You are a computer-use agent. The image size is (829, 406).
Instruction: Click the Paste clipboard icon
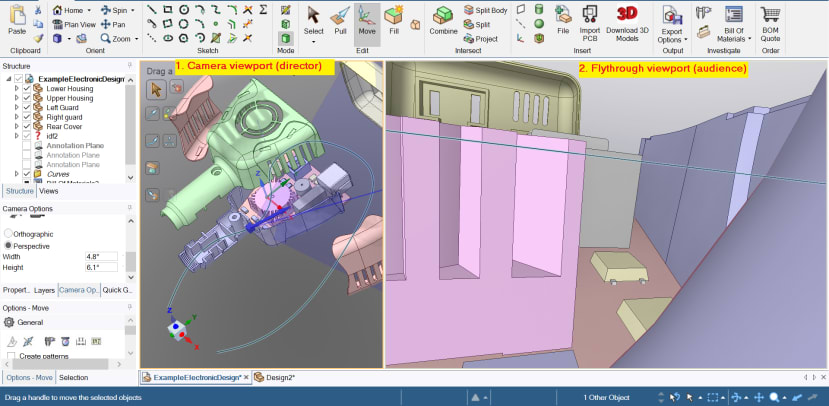17,15
